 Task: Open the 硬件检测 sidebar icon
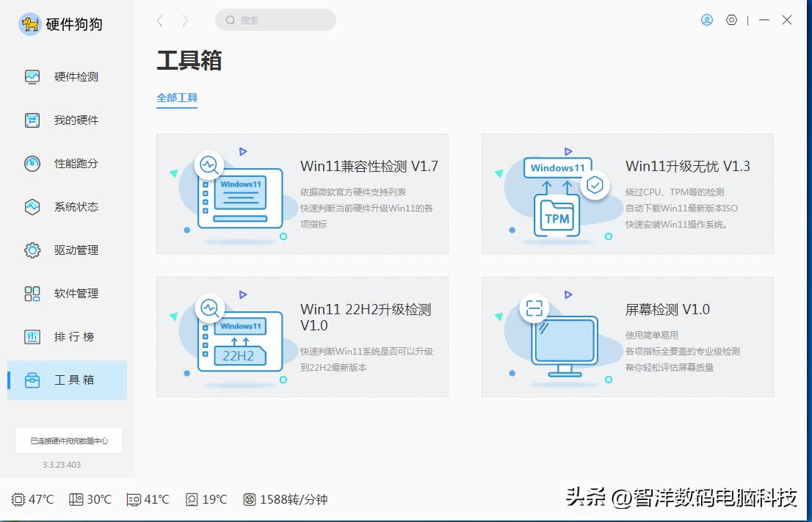[x=31, y=76]
